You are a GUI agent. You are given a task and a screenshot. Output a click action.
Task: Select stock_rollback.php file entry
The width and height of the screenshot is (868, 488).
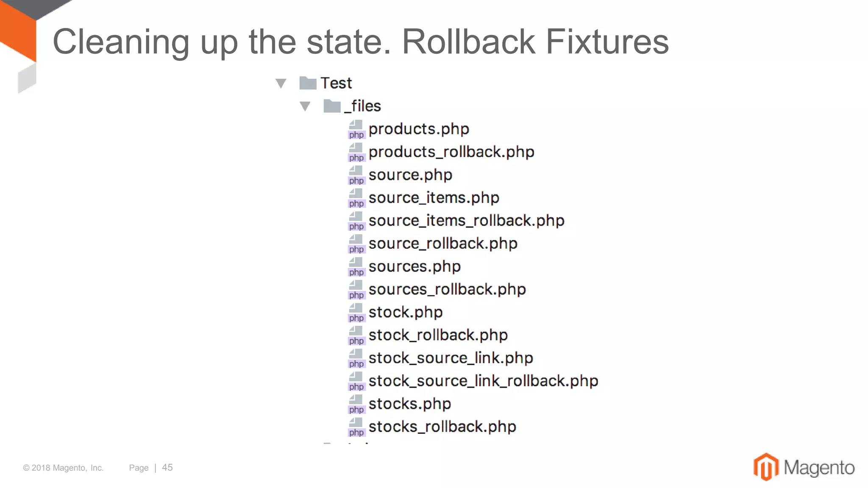[x=438, y=335]
